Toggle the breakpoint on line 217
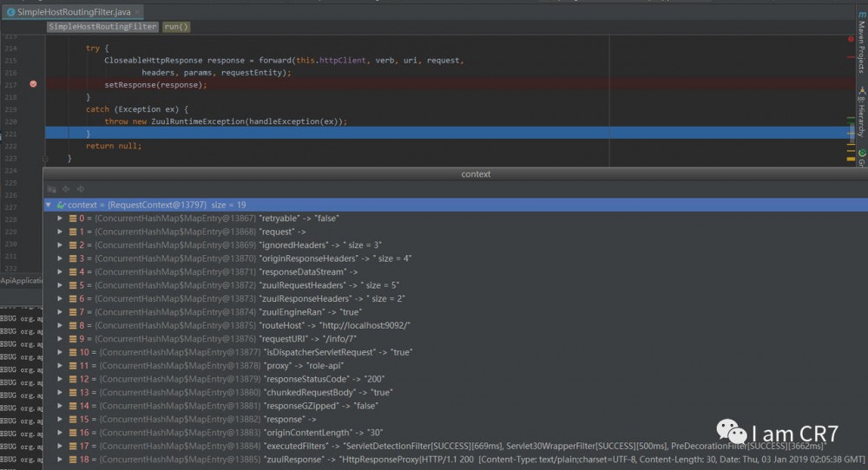868x470 pixels. tap(33, 84)
